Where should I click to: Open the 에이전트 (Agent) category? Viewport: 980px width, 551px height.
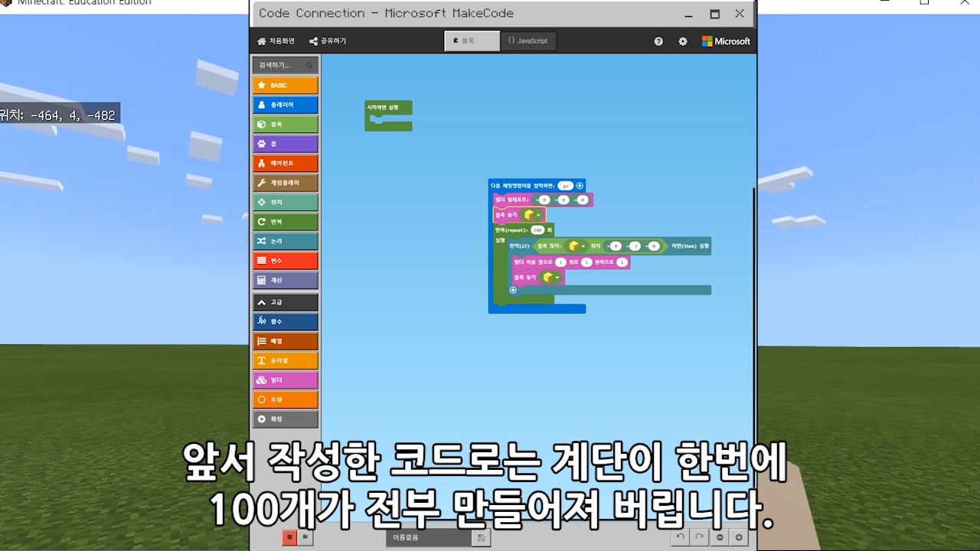pyautogui.click(x=285, y=163)
